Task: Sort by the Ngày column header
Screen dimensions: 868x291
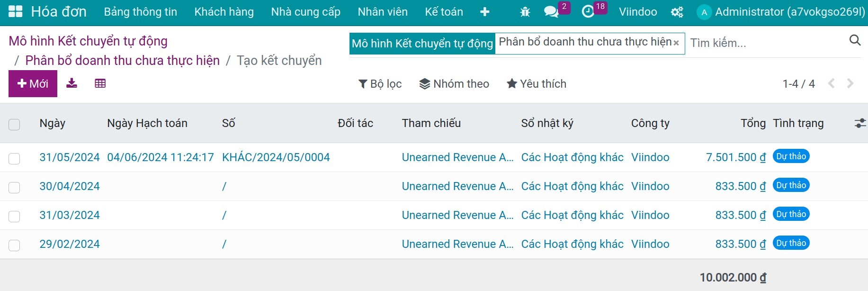Action: [53, 123]
